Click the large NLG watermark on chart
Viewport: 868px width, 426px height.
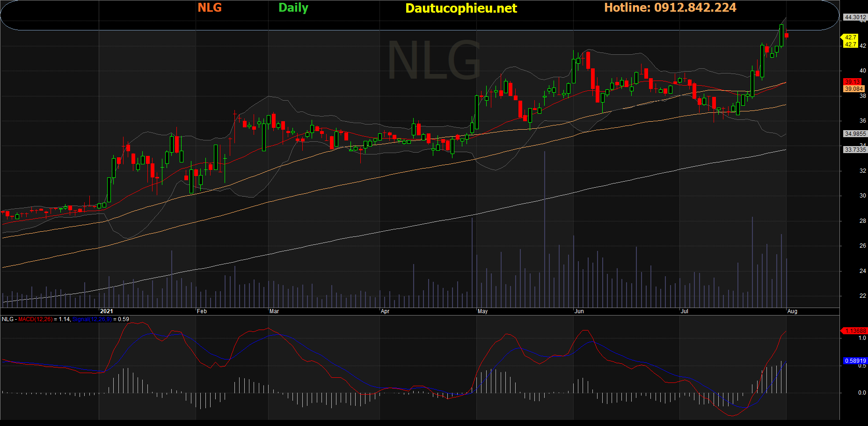tap(434, 61)
